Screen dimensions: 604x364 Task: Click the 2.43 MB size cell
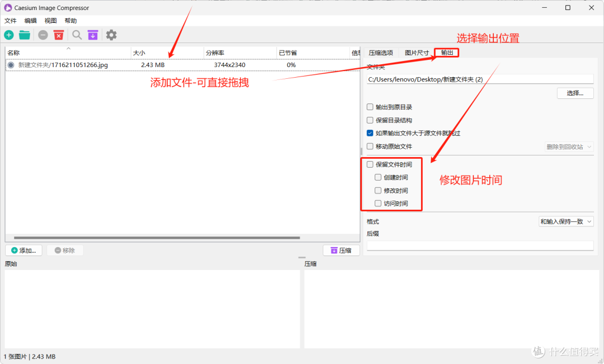(153, 65)
